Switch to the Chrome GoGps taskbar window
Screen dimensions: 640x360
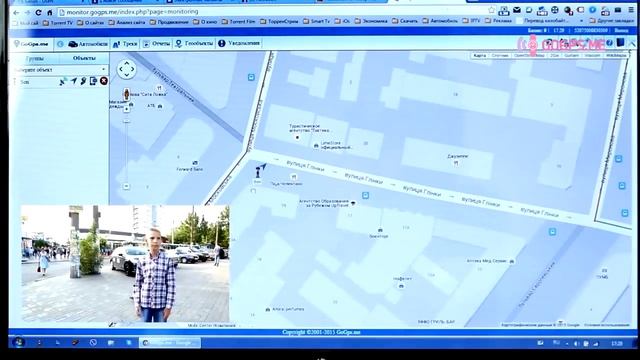pyautogui.click(x=170, y=343)
